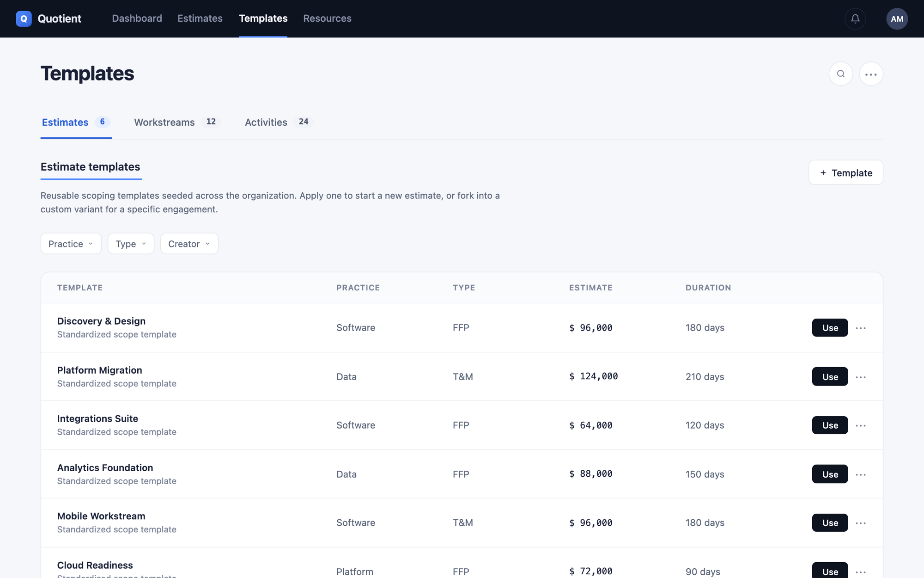Click the 120 days duration cell

tap(705, 425)
